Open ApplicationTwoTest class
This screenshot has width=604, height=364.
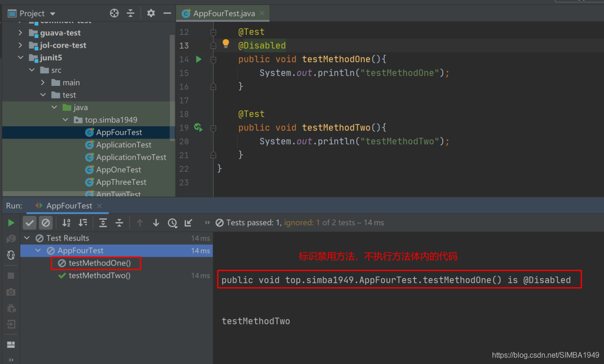131,157
